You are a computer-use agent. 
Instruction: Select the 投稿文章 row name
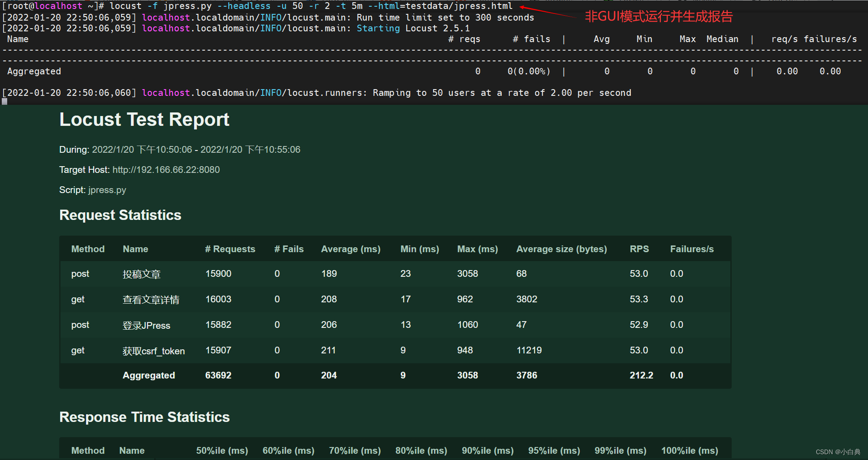tap(142, 274)
